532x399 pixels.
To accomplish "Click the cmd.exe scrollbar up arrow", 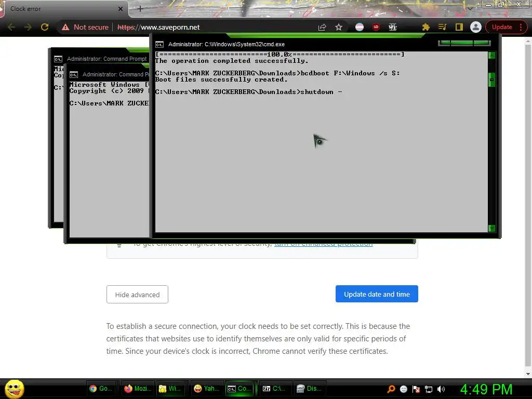I will [491, 55].
